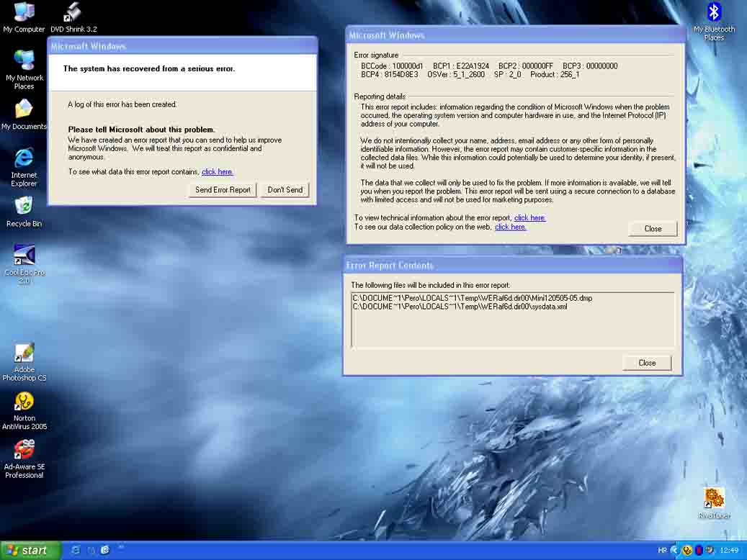Open My Bluetooth Places icon
The image size is (747, 560).
[x=714, y=13]
